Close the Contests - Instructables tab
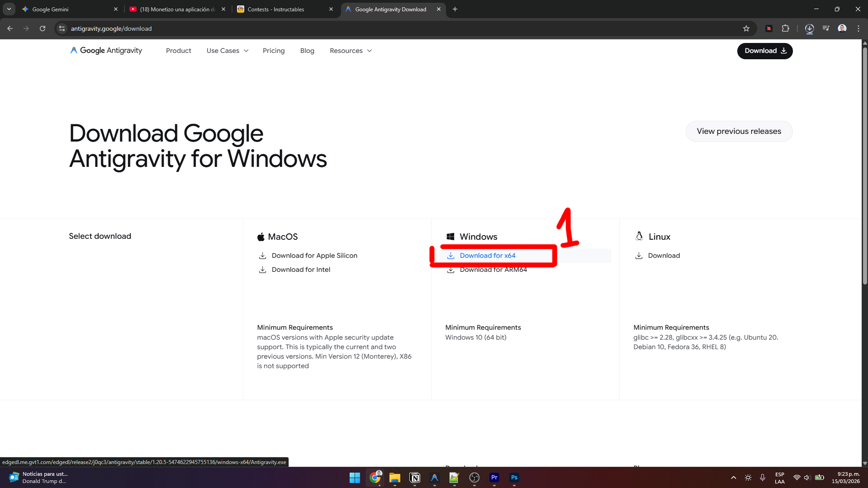This screenshot has height=488, width=868. pyautogui.click(x=331, y=9)
